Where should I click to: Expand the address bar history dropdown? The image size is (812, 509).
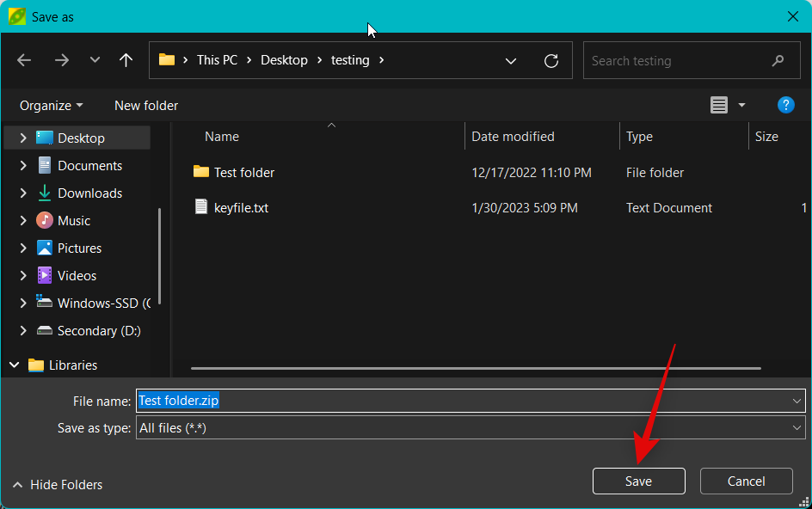tap(511, 61)
